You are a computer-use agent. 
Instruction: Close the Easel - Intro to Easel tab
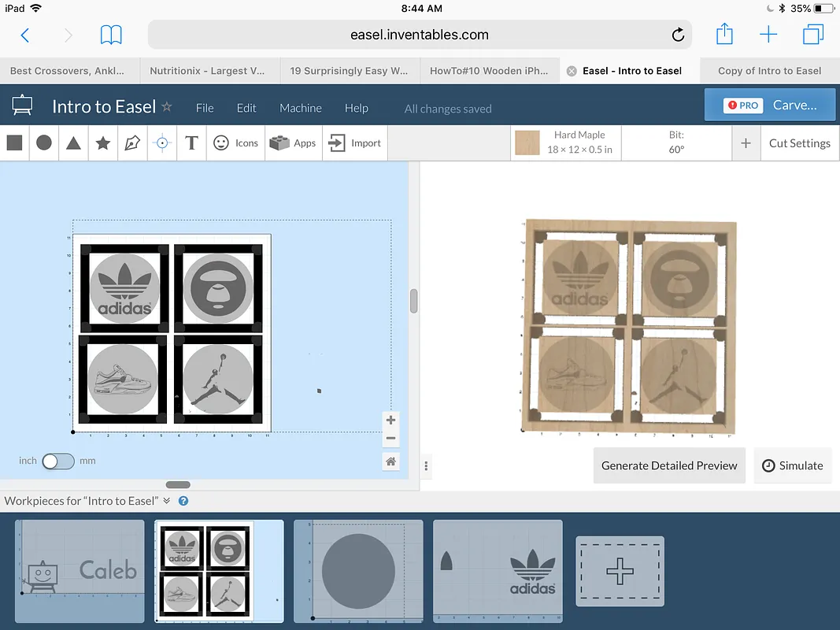(x=572, y=71)
